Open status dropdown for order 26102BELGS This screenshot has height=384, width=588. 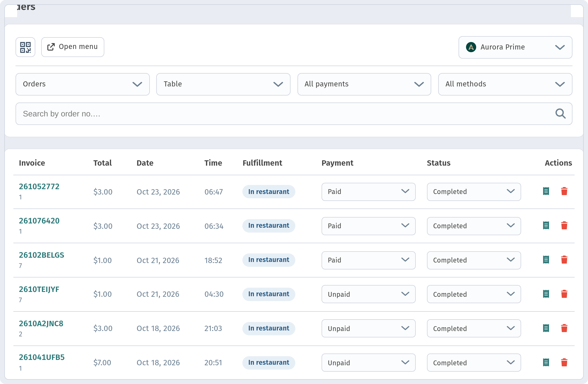pos(474,260)
